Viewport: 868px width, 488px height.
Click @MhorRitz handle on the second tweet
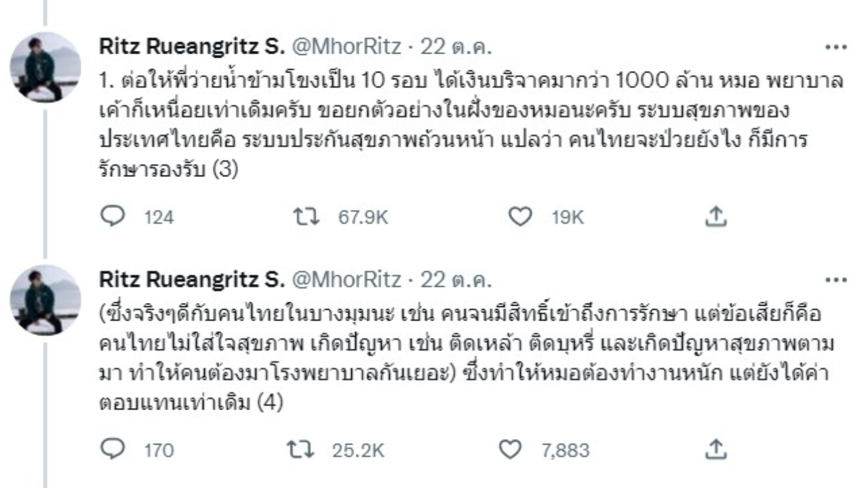click(346, 279)
